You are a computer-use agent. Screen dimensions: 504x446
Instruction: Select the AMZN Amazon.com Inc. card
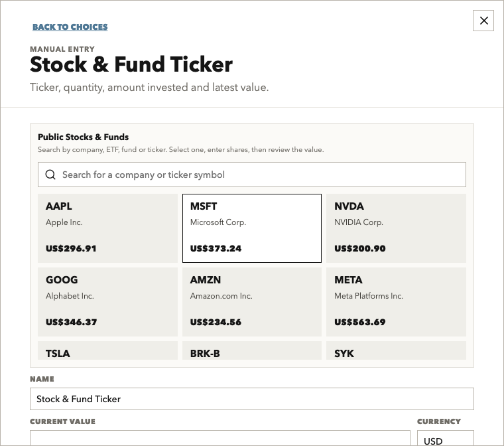[x=252, y=302]
